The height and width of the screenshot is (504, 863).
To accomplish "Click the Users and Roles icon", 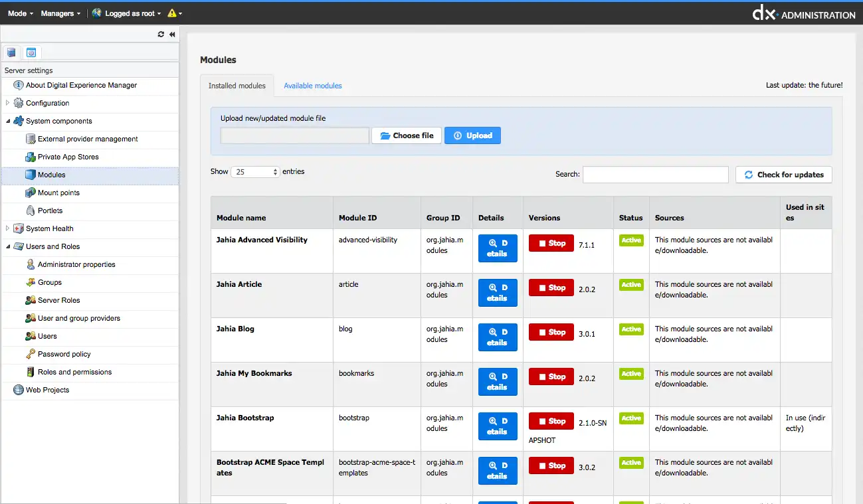I will pyautogui.click(x=19, y=246).
